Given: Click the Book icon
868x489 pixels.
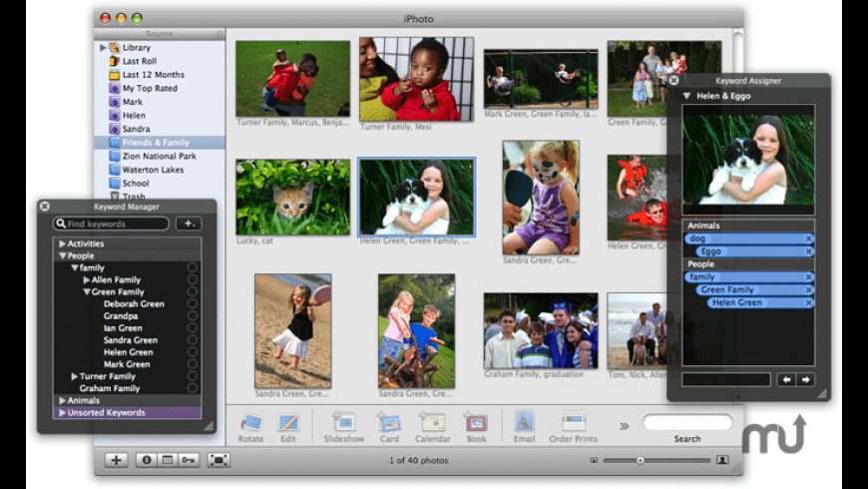Looking at the screenshot, I should tap(476, 422).
